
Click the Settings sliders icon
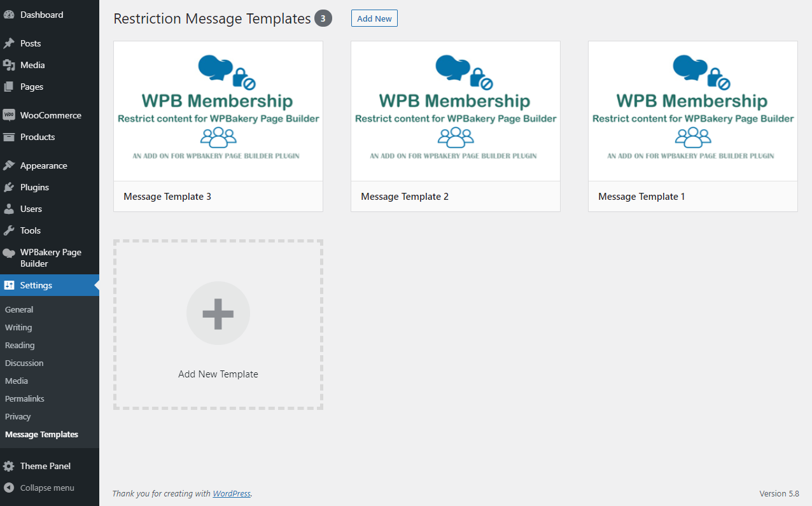click(x=9, y=285)
